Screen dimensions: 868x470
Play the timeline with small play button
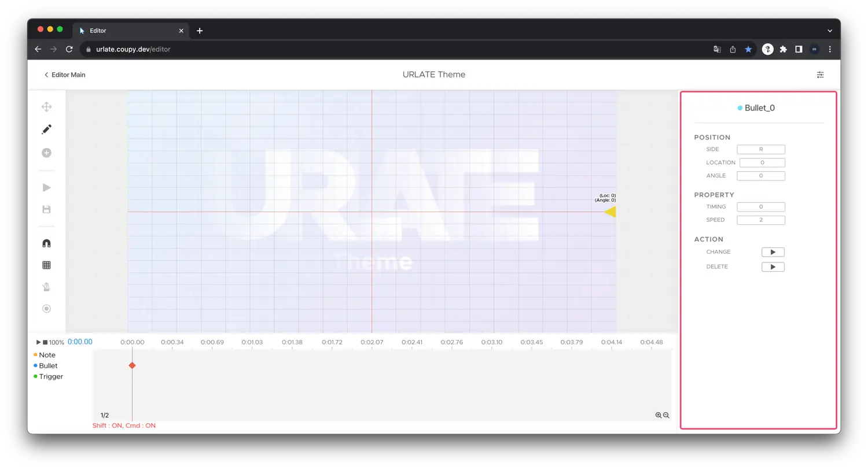pos(38,342)
